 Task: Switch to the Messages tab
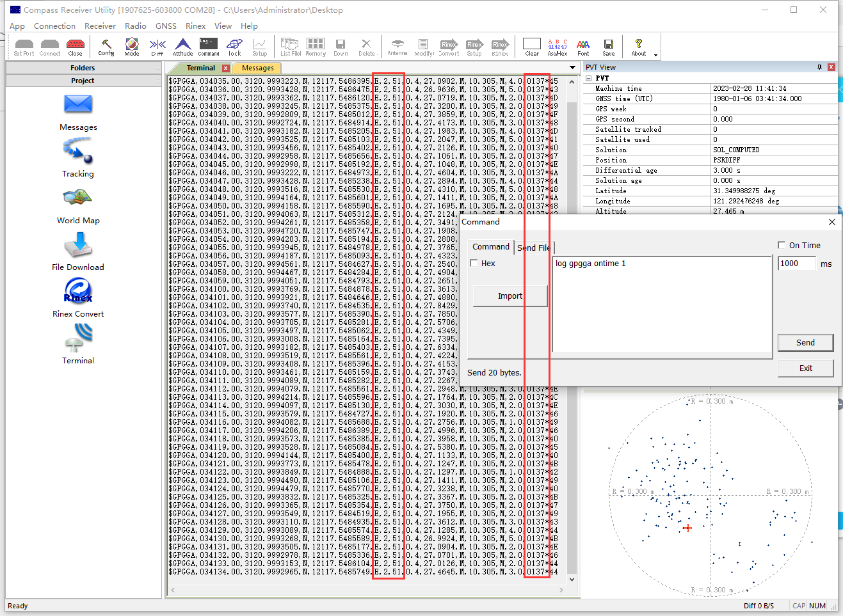click(258, 68)
